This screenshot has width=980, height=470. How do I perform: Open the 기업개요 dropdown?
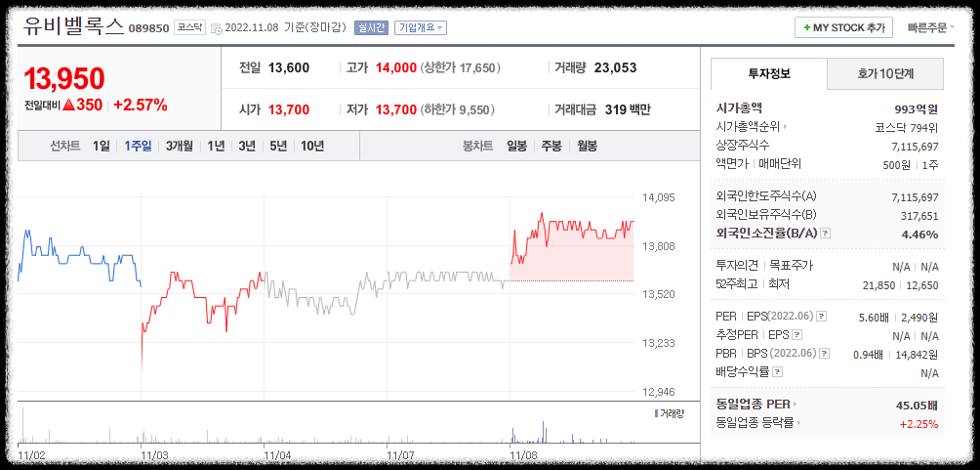(420, 27)
